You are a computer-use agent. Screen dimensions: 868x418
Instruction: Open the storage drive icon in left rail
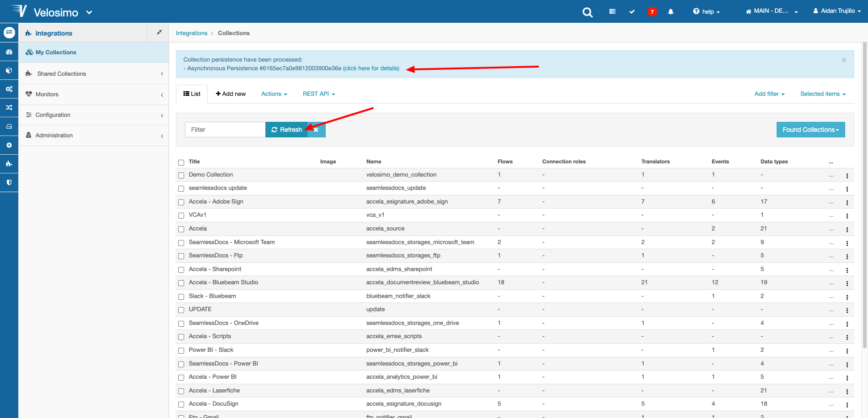pyautogui.click(x=9, y=126)
